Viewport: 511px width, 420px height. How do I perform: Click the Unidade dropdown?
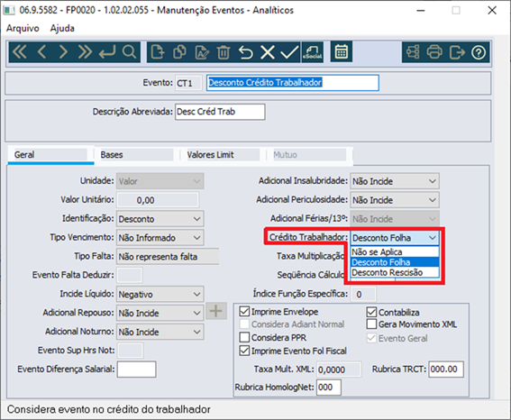[160, 181]
